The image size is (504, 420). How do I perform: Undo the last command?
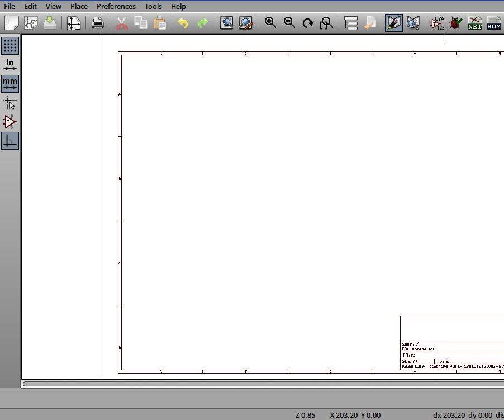(x=183, y=23)
